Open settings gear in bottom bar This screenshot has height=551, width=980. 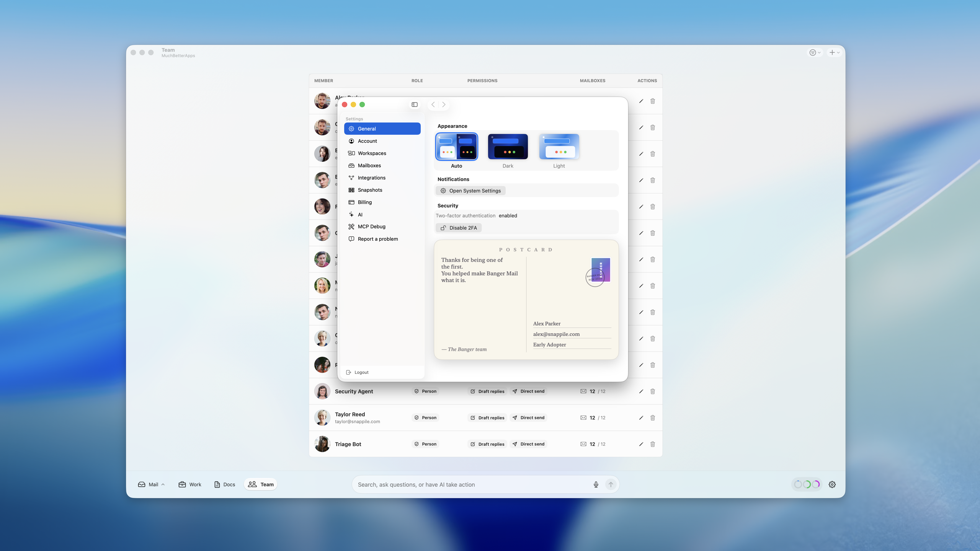[x=832, y=484]
